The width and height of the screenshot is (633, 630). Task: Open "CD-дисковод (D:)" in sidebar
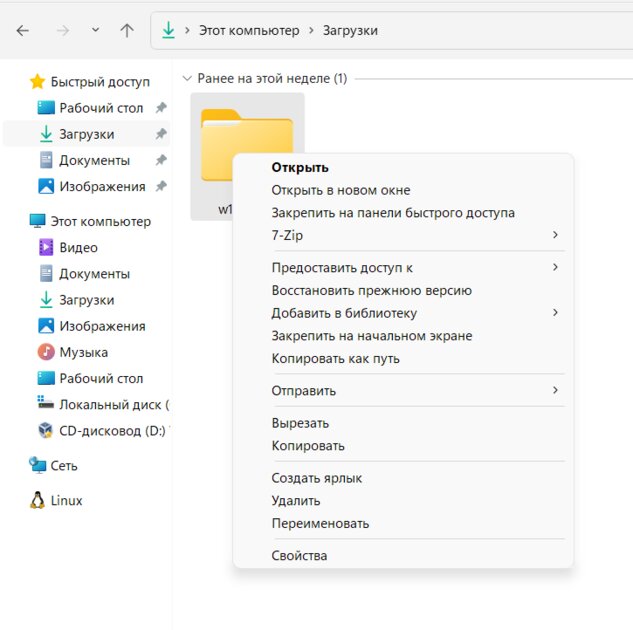click(113, 431)
